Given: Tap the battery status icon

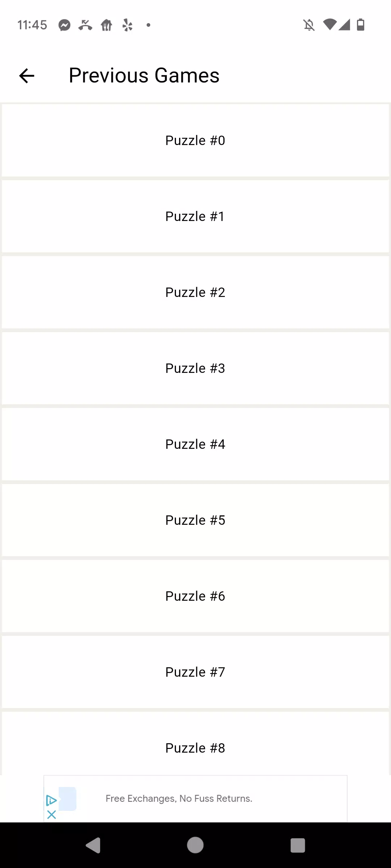Looking at the screenshot, I should tap(361, 25).
